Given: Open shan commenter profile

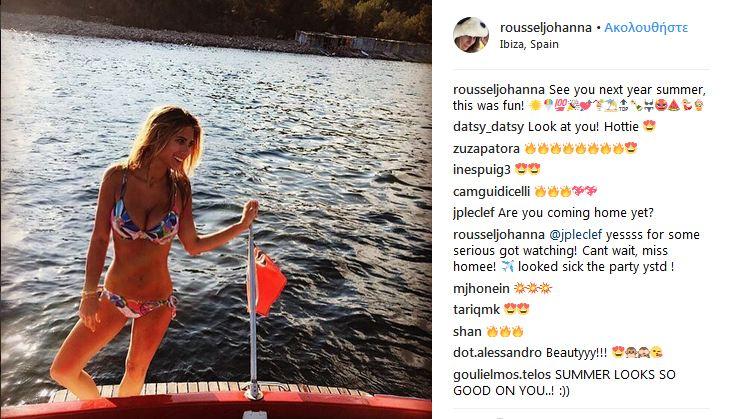Looking at the screenshot, I should pyautogui.click(x=467, y=331).
